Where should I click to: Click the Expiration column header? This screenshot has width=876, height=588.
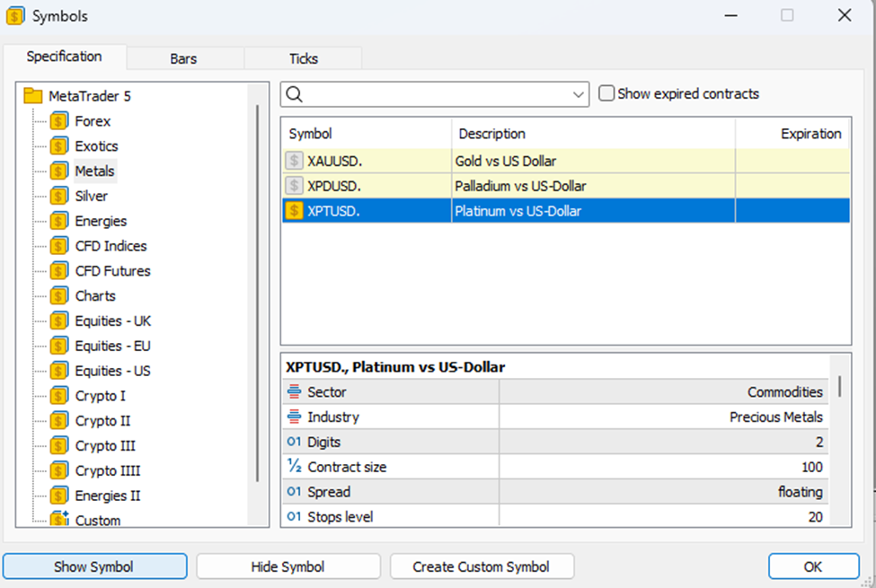point(792,134)
